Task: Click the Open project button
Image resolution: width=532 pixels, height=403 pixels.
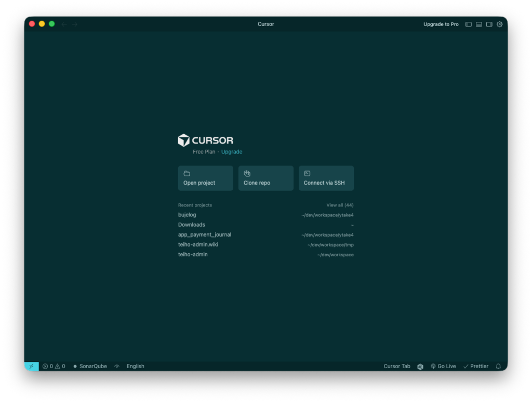Action: point(205,178)
